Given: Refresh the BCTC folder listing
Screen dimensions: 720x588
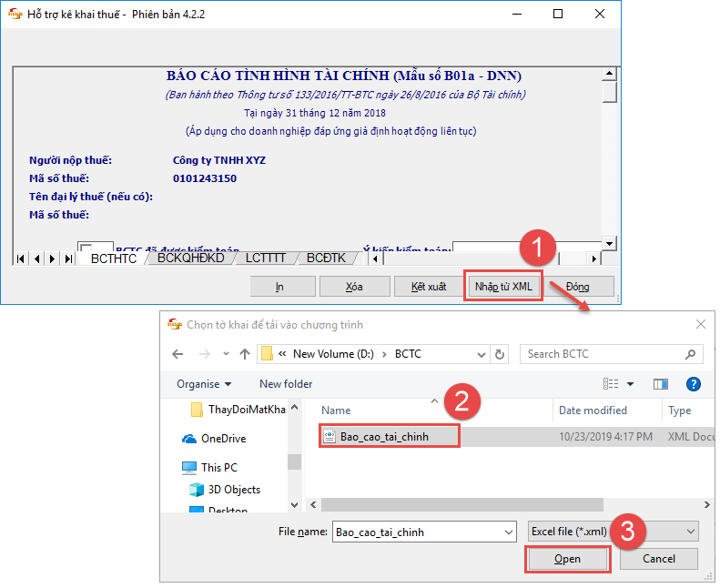Looking at the screenshot, I should [500, 353].
